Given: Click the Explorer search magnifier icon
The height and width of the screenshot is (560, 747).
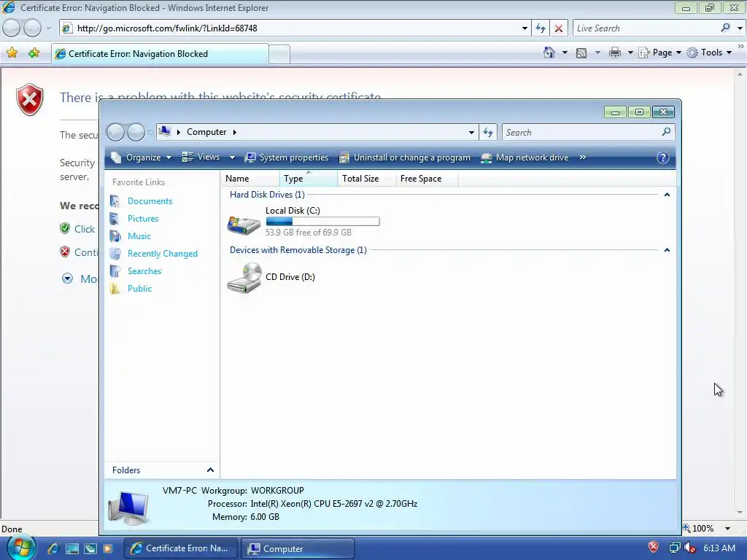Looking at the screenshot, I should pos(666,132).
